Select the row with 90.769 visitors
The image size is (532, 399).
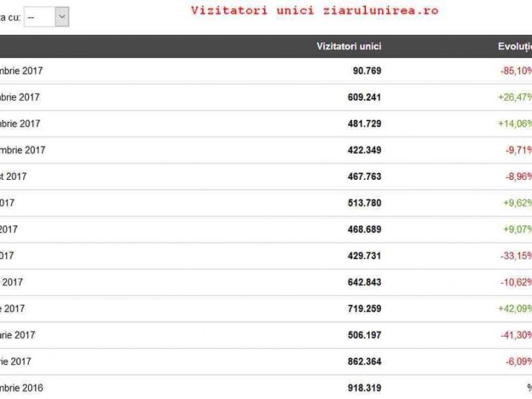click(266, 71)
